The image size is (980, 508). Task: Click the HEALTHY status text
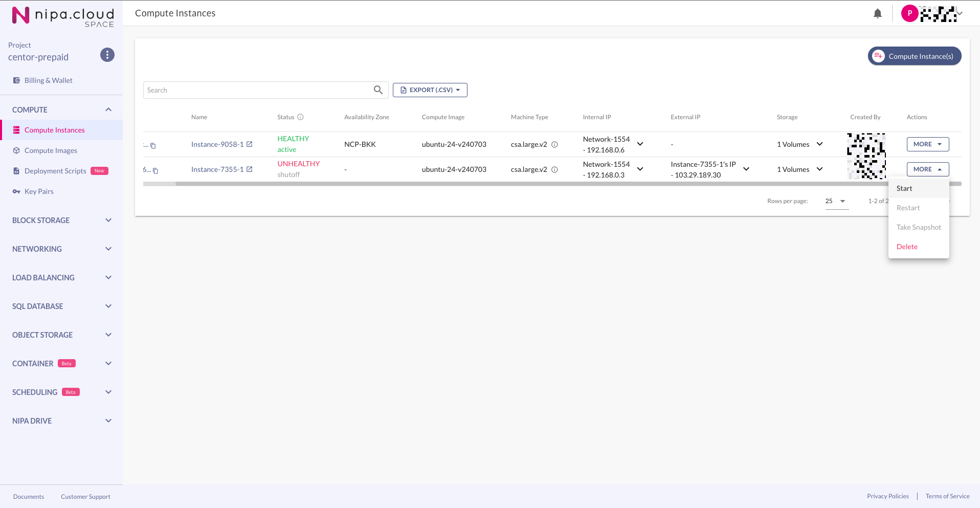pyautogui.click(x=293, y=139)
